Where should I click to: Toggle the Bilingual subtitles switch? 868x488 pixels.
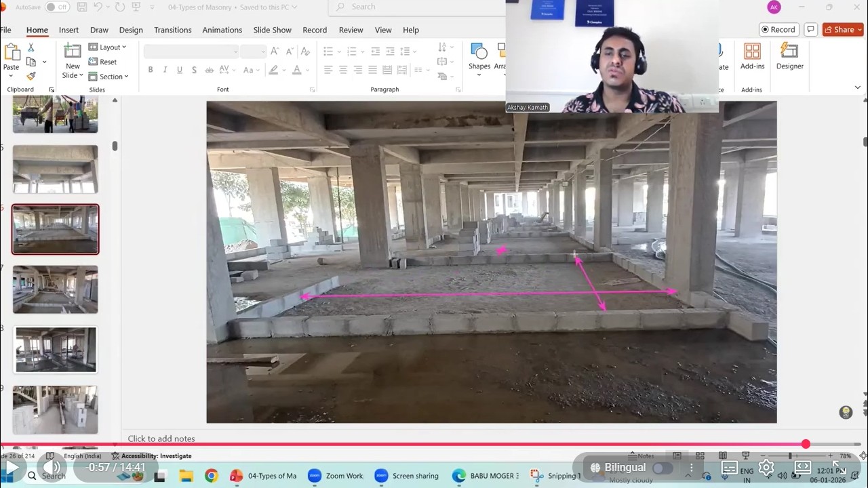click(x=662, y=468)
